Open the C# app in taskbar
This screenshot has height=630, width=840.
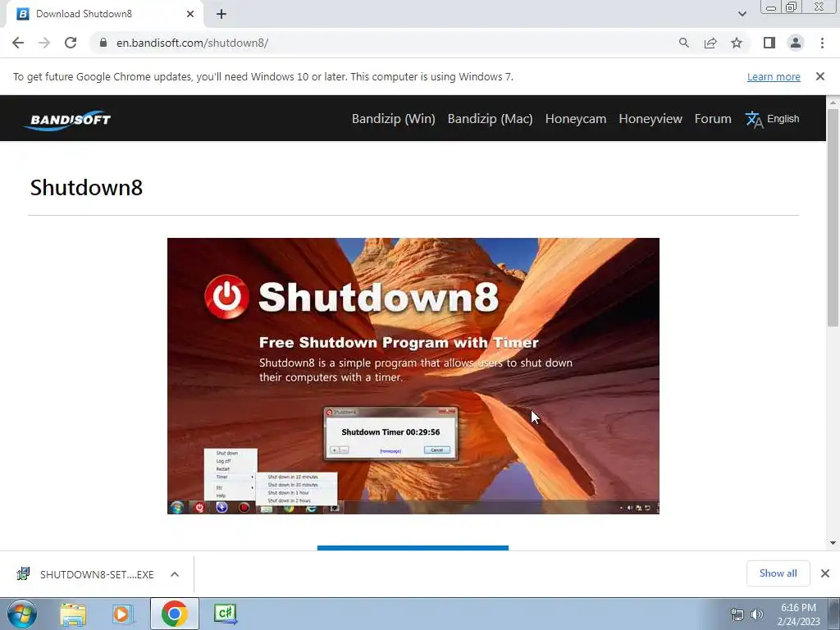point(225,614)
